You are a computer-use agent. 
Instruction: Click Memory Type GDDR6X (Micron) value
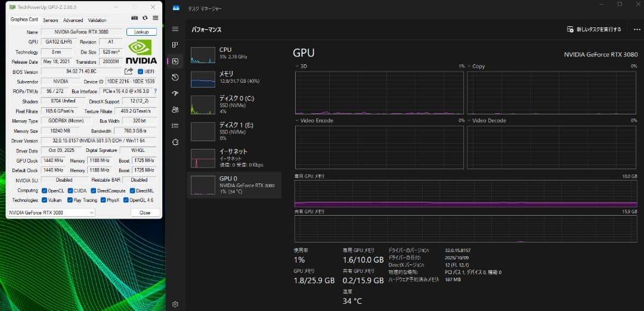pos(65,121)
